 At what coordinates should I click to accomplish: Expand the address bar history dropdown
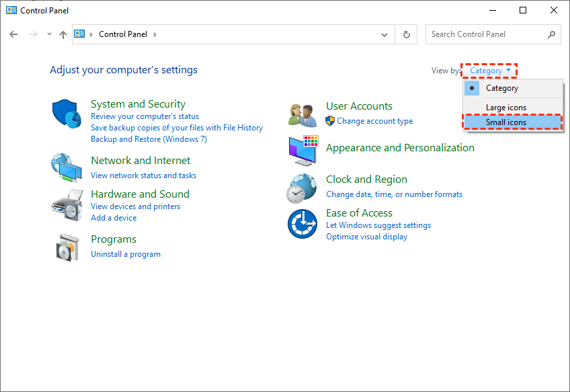coord(384,34)
